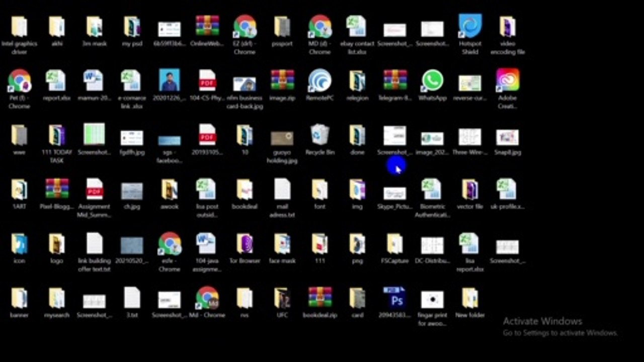The height and width of the screenshot is (362, 644).
Task: Open the awook folder
Action: click(x=170, y=190)
